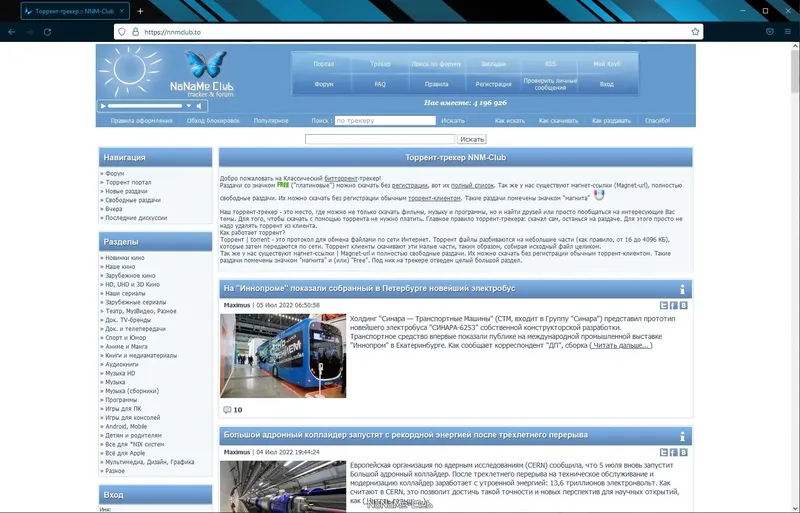Open comments icon showing 10 comments

pos(228,410)
